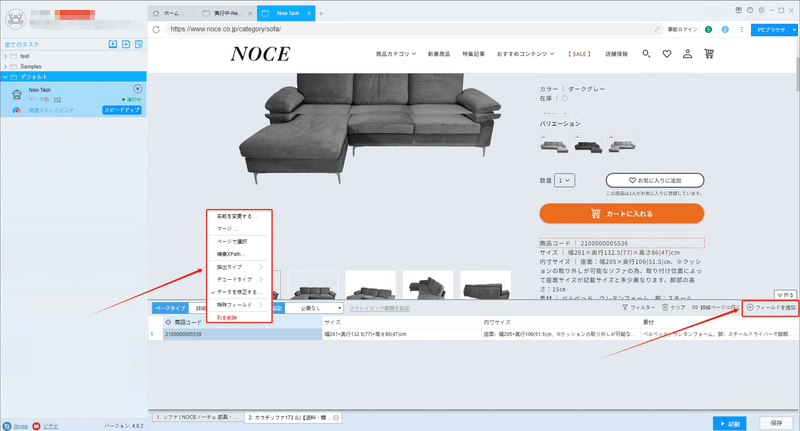800x431 pixels.
Task: Select the dark gray variation sofa swatch
Action: (588, 147)
